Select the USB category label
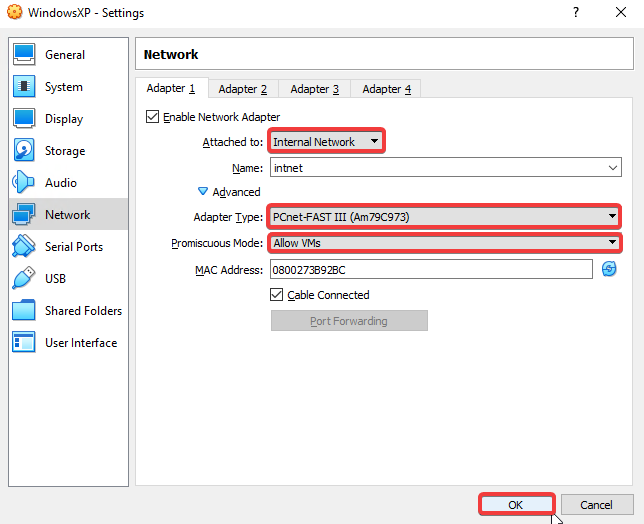The height and width of the screenshot is (524, 644). pos(55,278)
